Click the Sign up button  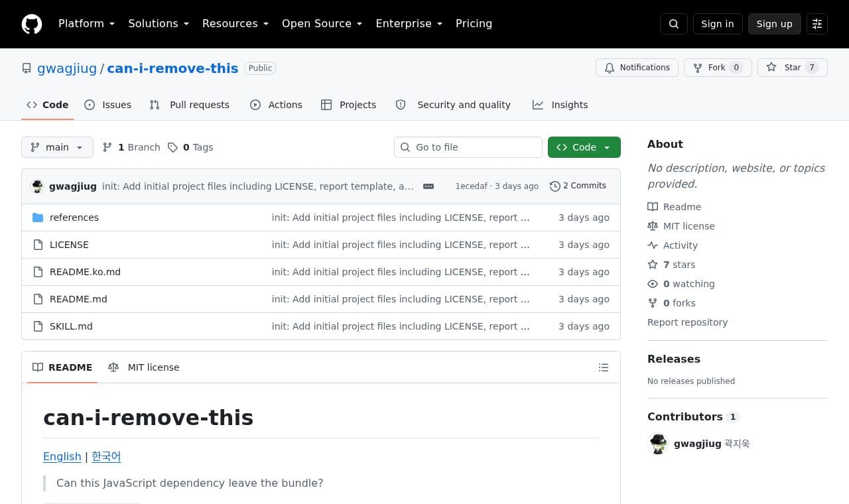click(x=775, y=24)
